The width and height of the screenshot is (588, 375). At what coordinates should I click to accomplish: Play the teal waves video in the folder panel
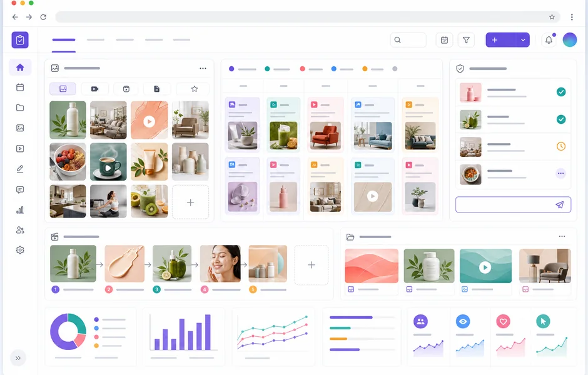click(x=485, y=267)
